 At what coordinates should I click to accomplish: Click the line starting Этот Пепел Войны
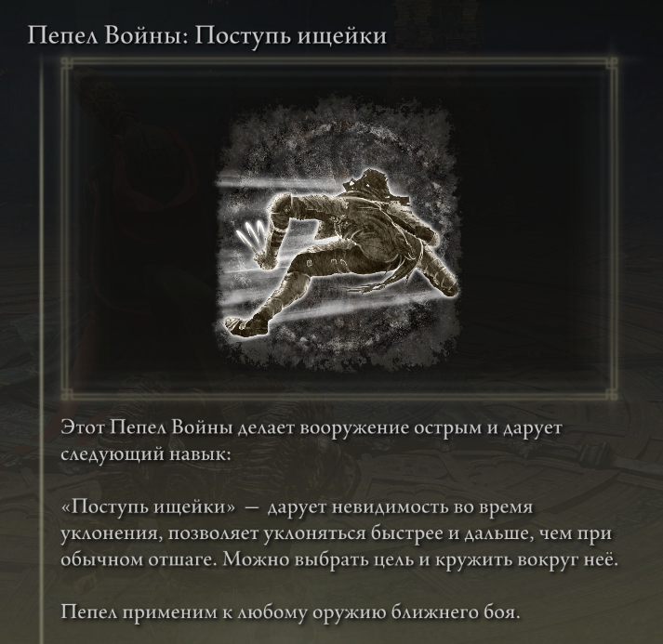coord(312,428)
